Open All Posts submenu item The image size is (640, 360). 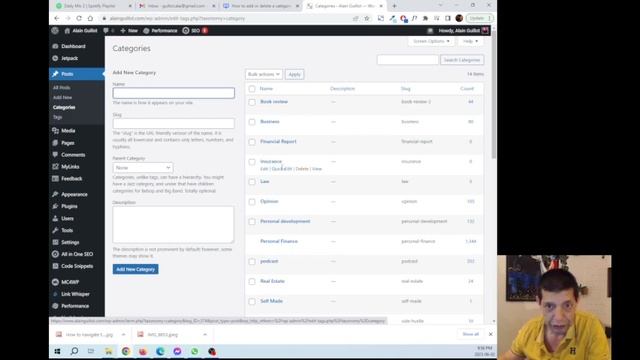(x=62, y=88)
